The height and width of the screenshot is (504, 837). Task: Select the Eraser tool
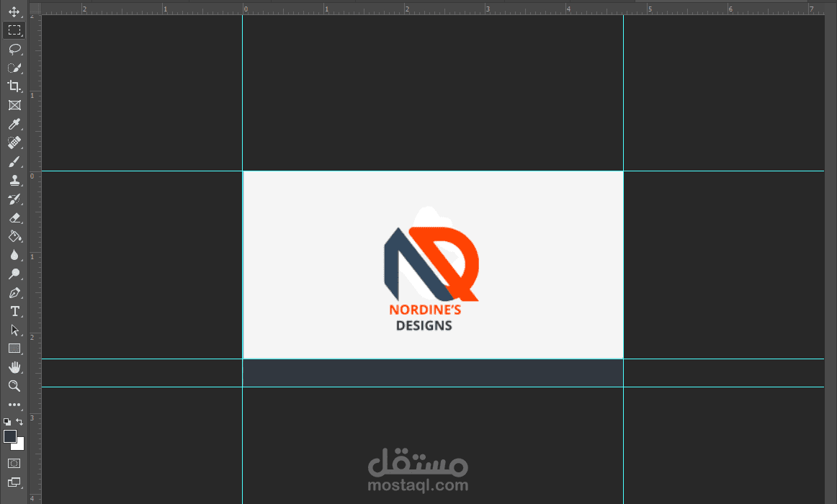click(x=14, y=217)
